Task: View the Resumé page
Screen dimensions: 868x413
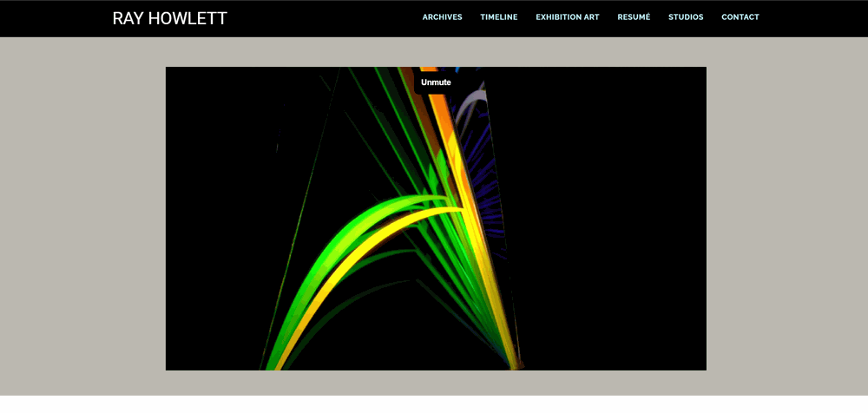Action: 634,17
